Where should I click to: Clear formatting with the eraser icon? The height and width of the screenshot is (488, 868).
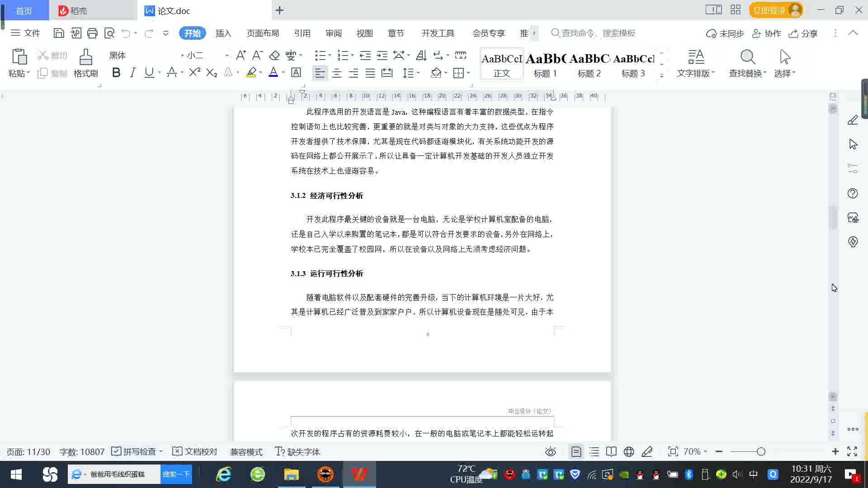[274, 55]
